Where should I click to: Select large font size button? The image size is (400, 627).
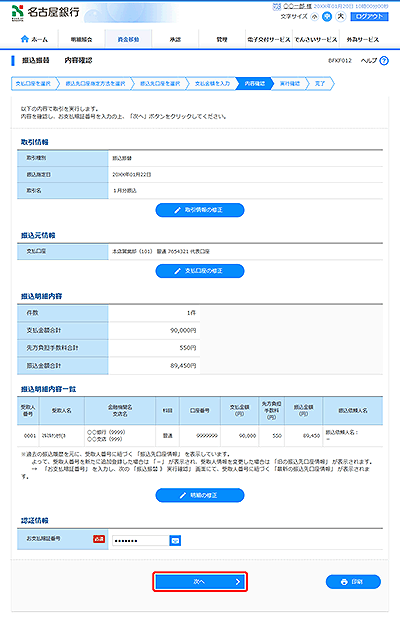pos(340,16)
